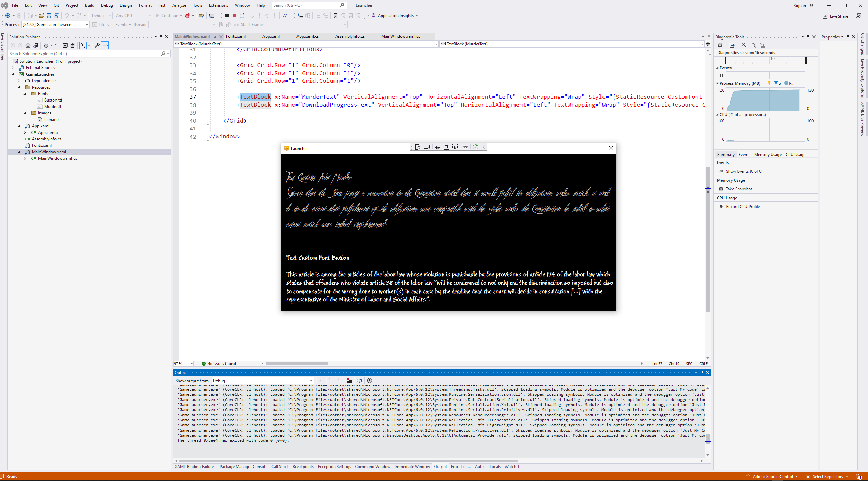Stop debugging with the red square
Viewport: 868px width, 481px height.
click(234, 16)
